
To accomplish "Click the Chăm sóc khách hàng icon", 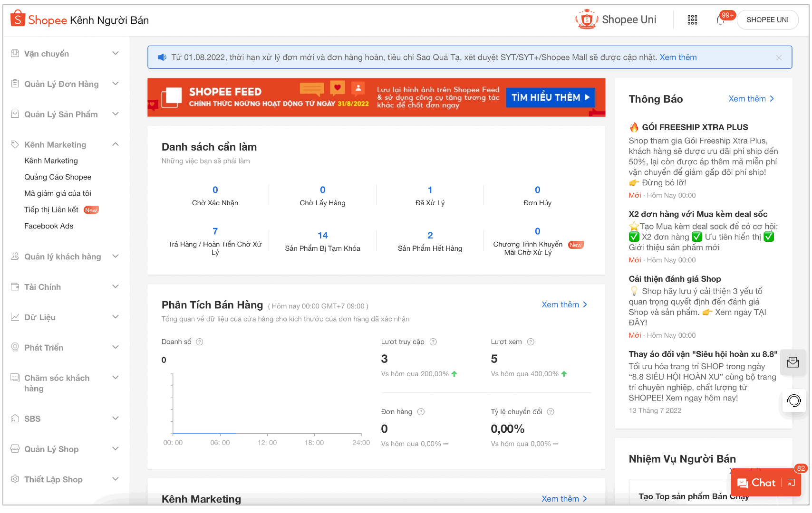I will pos(15,378).
